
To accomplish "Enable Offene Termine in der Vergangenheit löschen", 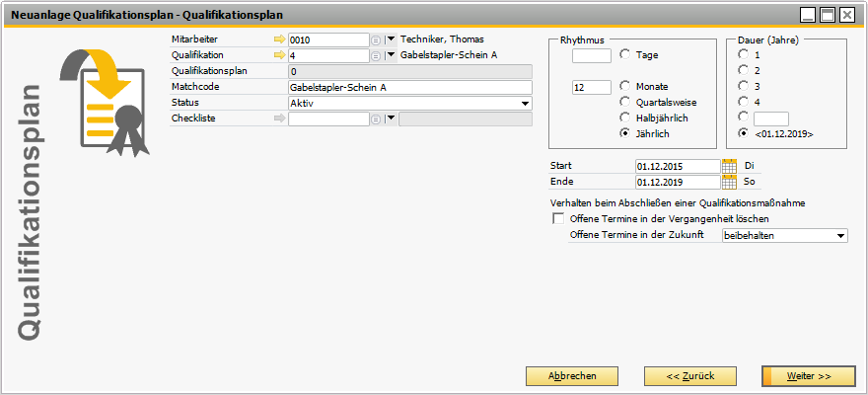I will point(557,219).
